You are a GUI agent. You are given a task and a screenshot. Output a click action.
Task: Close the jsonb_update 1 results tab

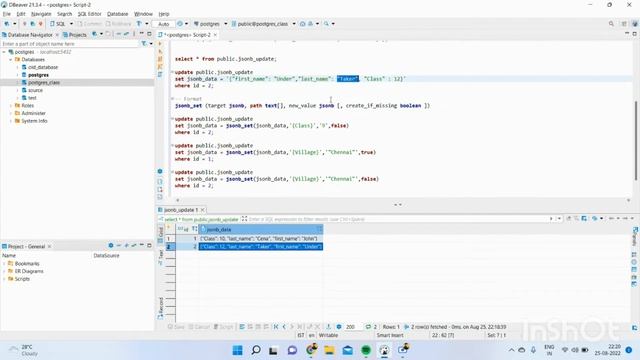202,210
